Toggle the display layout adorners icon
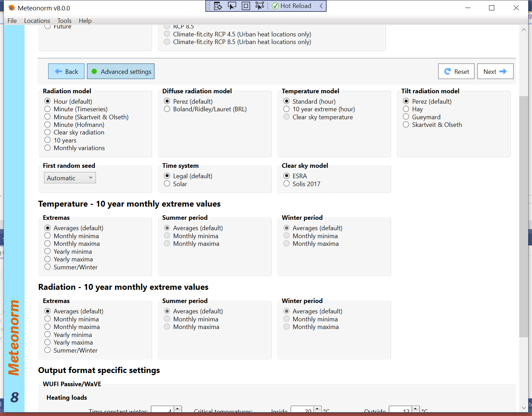The height and width of the screenshot is (416, 532). [246, 6]
